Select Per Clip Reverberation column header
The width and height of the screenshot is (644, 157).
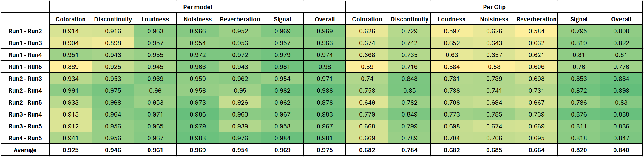point(536,19)
